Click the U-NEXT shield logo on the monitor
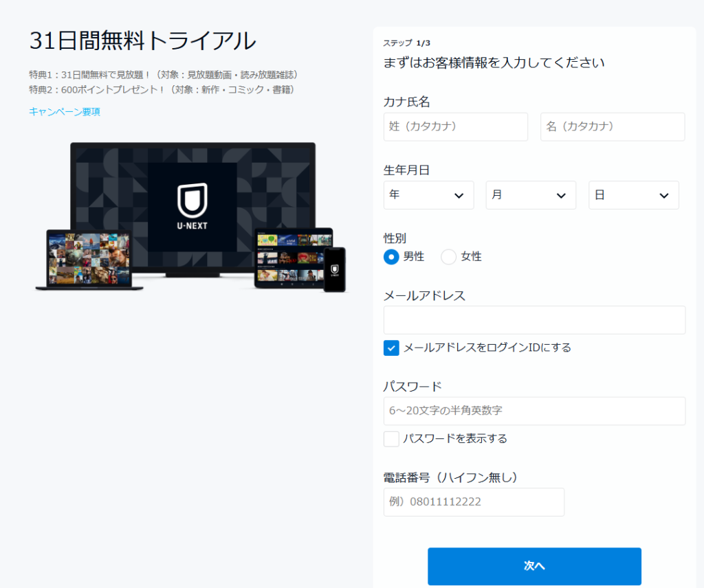704x588 pixels. (x=192, y=201)
